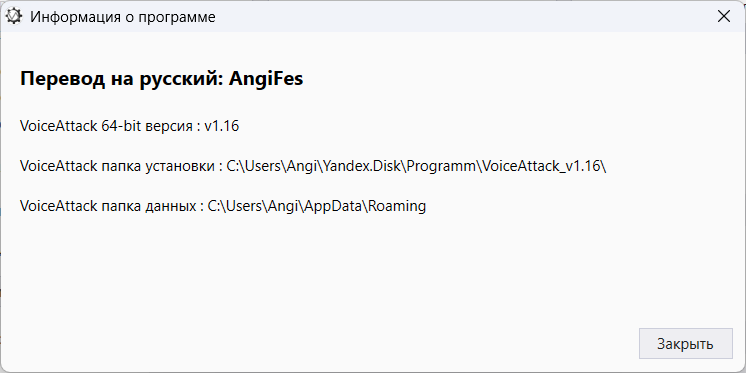Click the Закрыть button

point(685,344)
